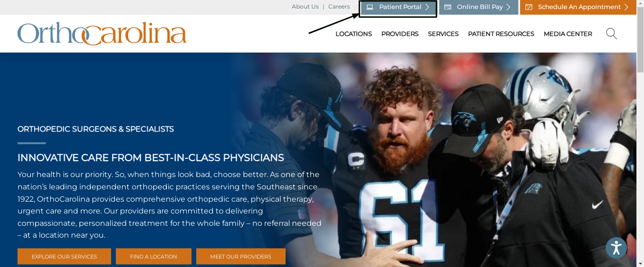Image resolution: width=644 pixels, height=267 pixels.
Task: Open the Patient Resources menu
Action: 501,34
